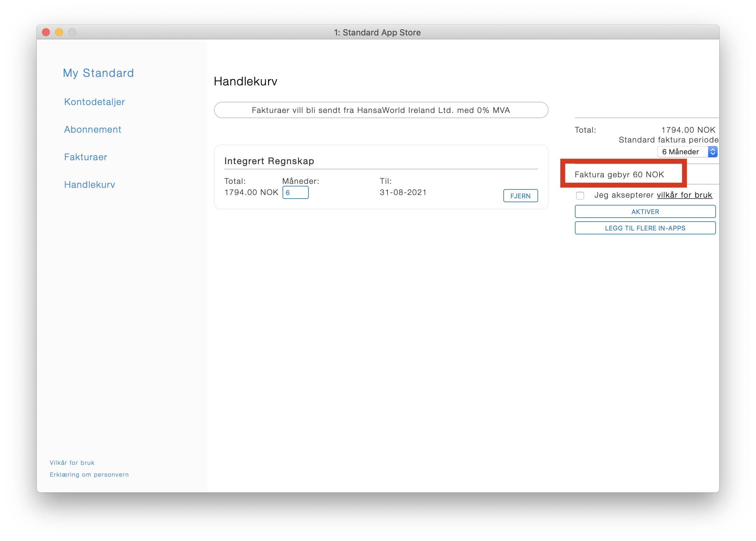Click the Integrert Regnskap item title
Screen dimensions: 756x541
point(269,161)
